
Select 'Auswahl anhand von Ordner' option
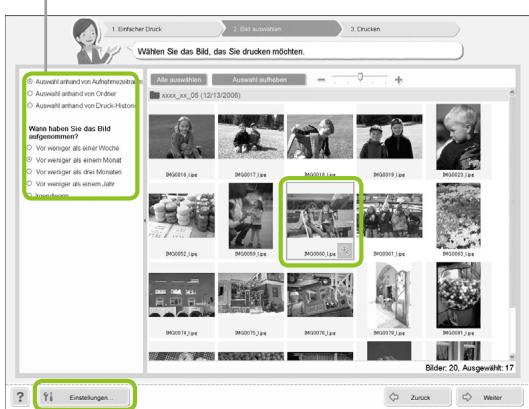pos(30,93)
